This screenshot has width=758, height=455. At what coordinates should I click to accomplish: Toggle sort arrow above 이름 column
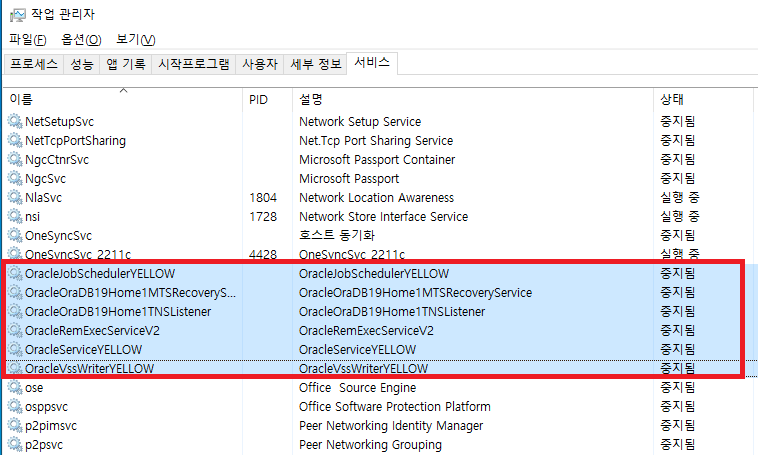click(124, 90)
